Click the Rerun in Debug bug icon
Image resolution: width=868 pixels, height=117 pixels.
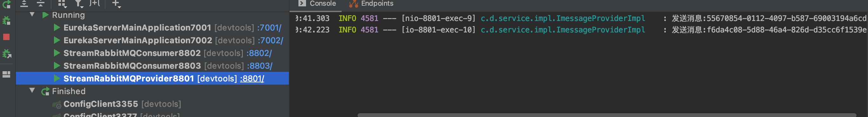pos(6,21)
